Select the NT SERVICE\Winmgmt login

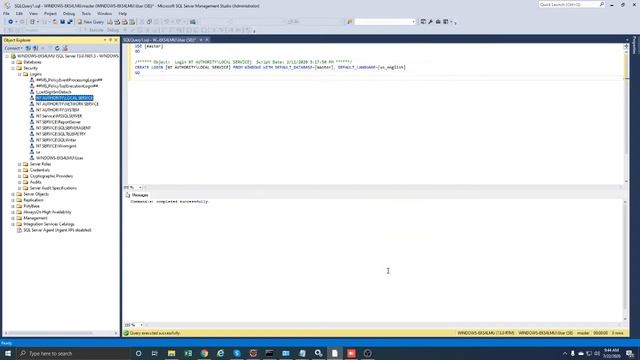[x=56, y=146]
